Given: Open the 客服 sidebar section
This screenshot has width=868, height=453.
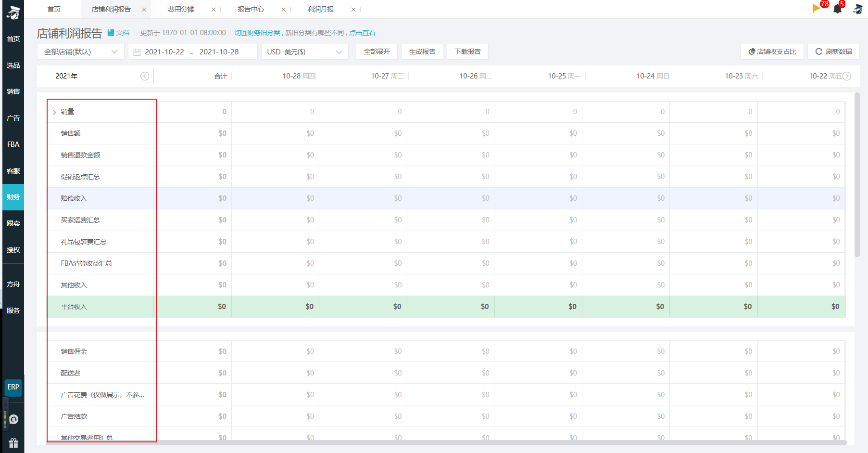Looking at the screenshot, I should (13, 171).
